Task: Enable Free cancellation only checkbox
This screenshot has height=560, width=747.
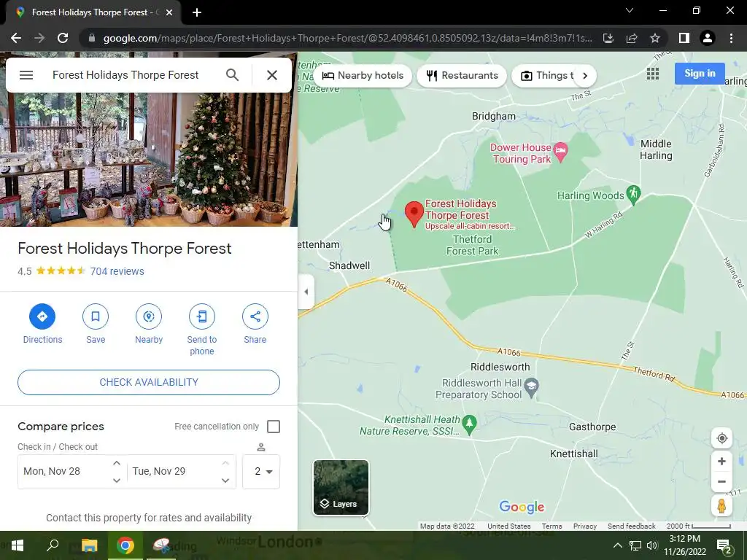Action: pos(274,426)
